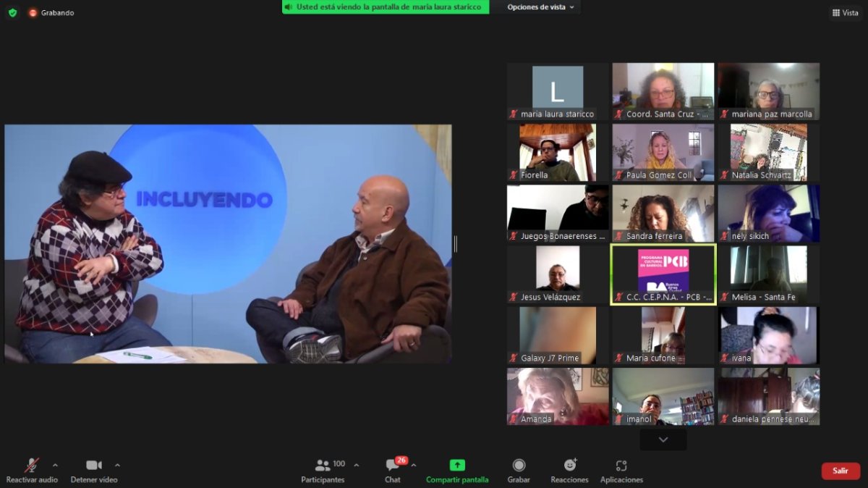Show next page of participant thumbnails

[663, 439]
